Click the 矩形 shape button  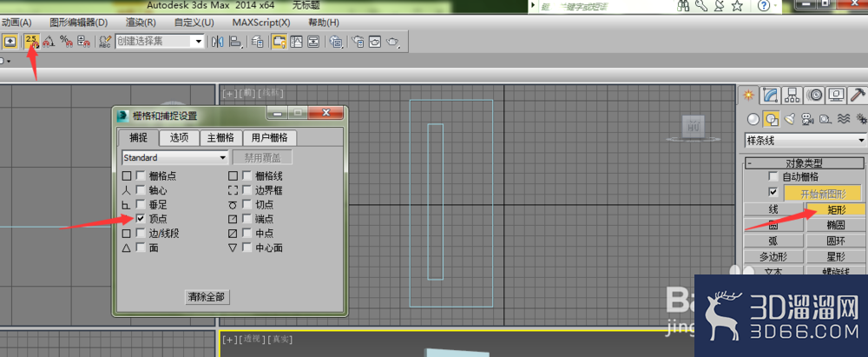pyautogui.click(x=836, y=209)
